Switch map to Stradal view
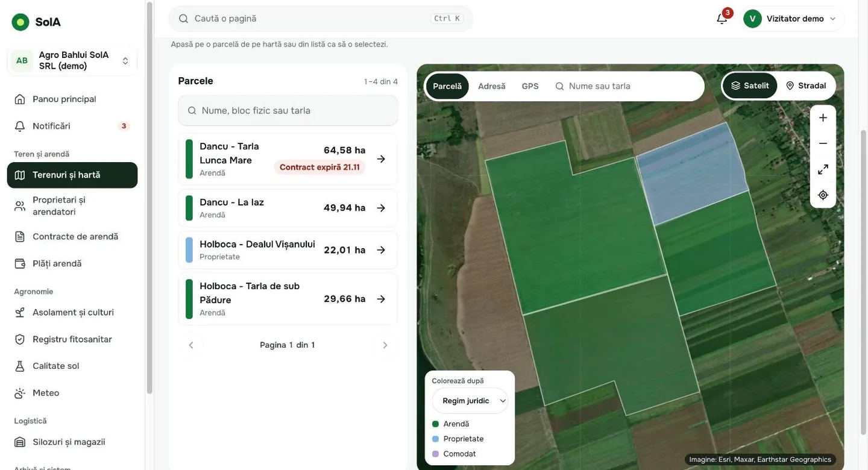The width and height of the screenshot is (868, 470). tap(806, 86)
